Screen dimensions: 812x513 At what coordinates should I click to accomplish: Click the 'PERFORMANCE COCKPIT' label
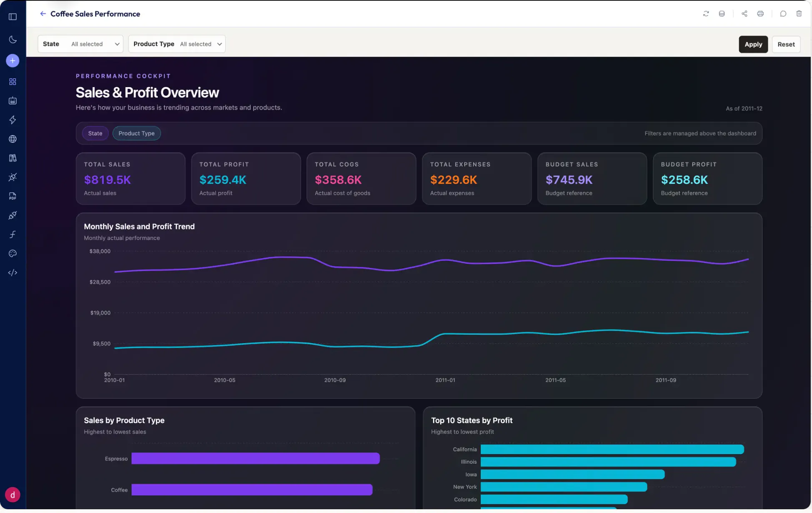click(x=123, y=77)
